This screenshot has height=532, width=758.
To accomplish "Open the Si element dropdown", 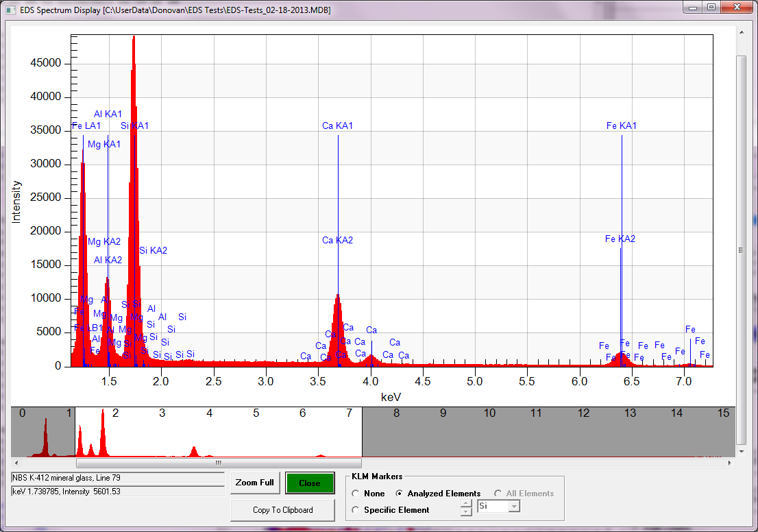I will (513, 506).
